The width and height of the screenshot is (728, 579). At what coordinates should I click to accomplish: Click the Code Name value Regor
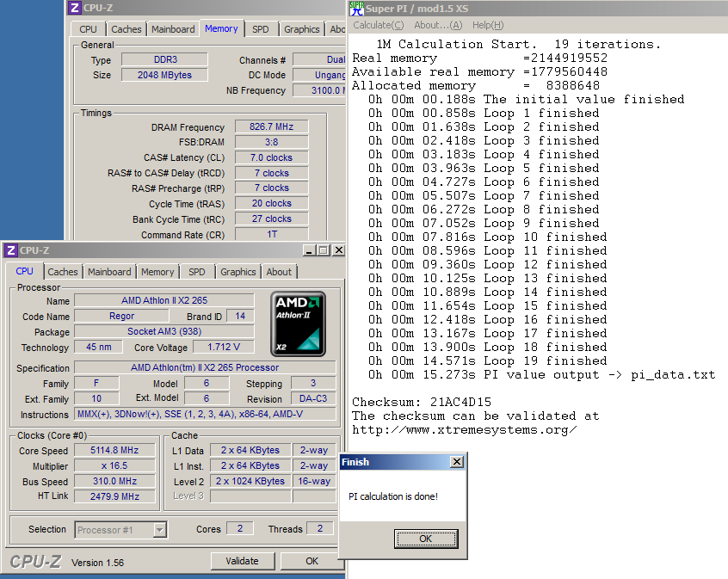tap(121, 317)
